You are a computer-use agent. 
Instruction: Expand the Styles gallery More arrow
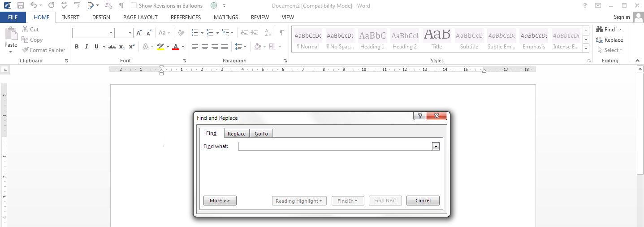586,48
